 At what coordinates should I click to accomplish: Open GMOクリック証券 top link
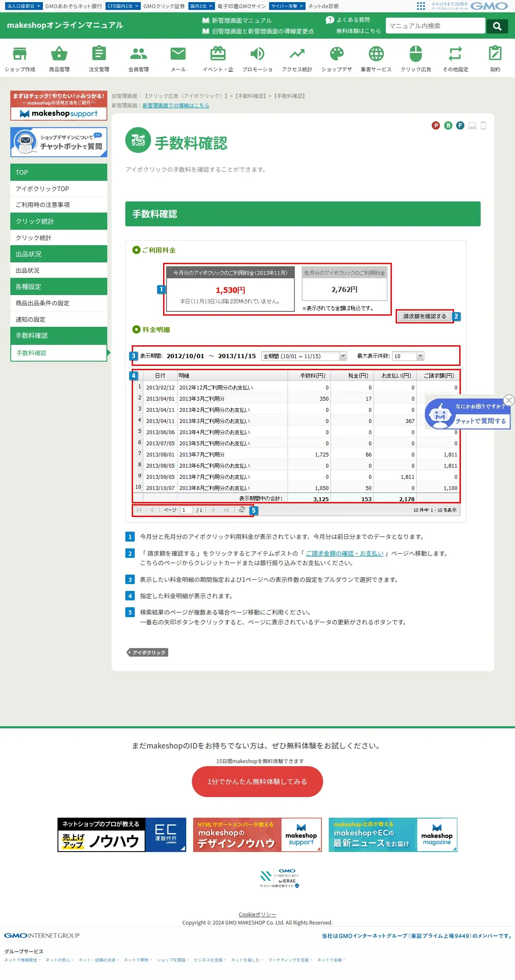coord(164,6)
